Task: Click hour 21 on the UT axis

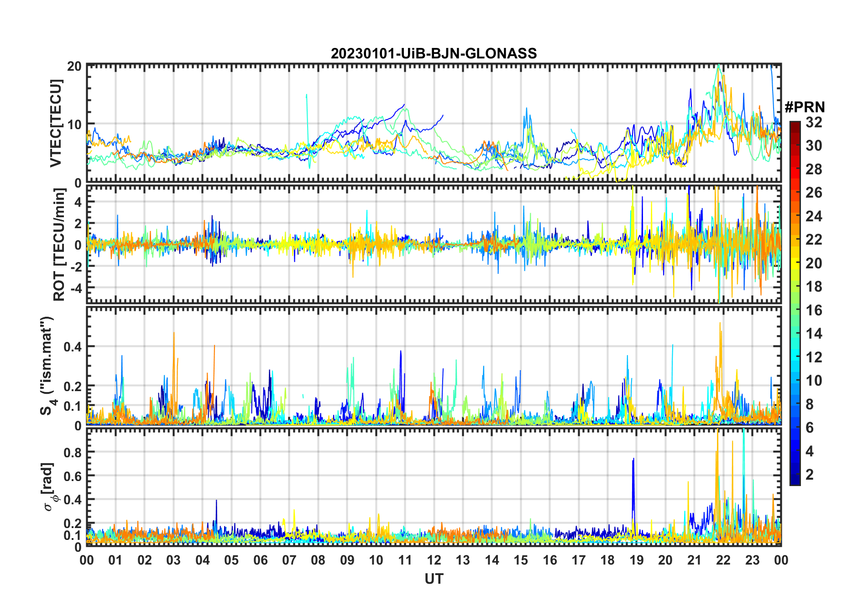Action: tap(695, 560)
